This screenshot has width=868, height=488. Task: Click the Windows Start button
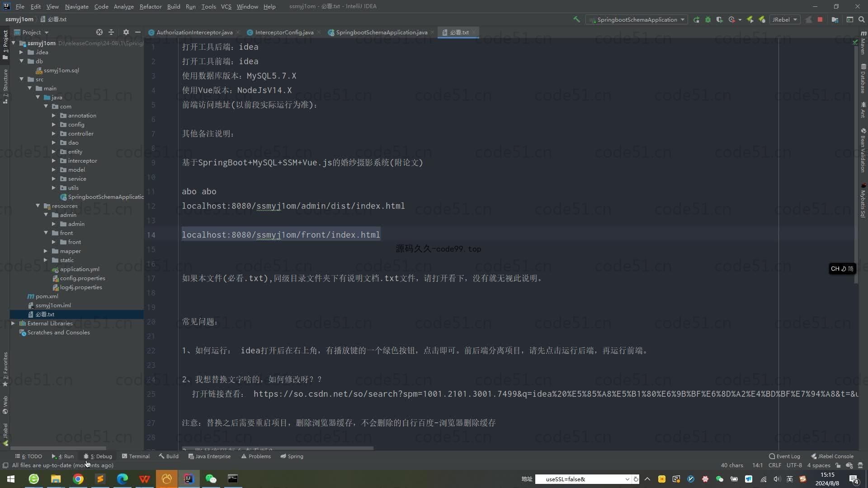coord(11,479)
